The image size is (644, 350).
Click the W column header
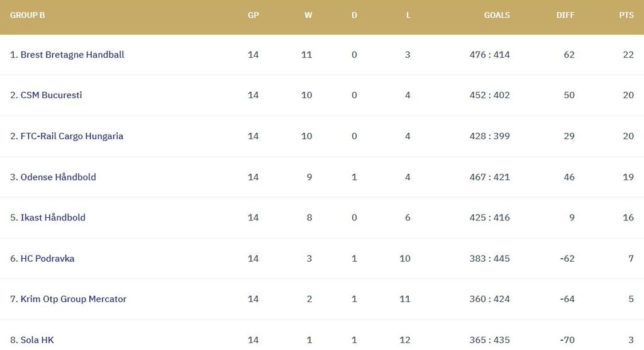[x=308, y=15]
